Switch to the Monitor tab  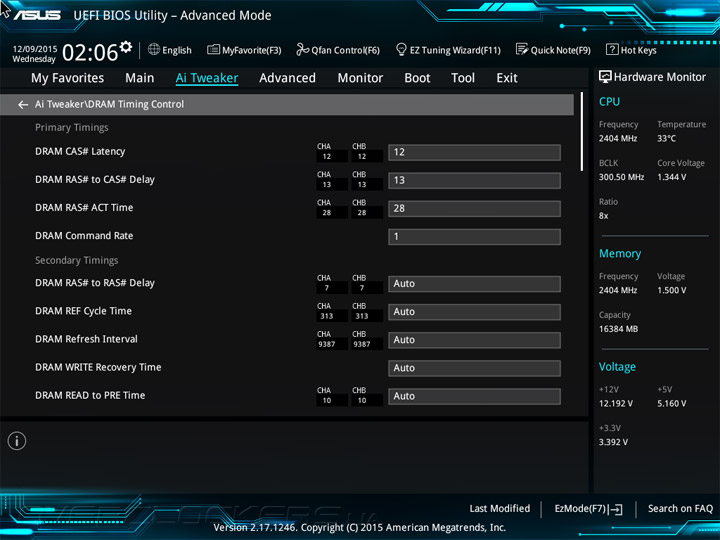(360, 78)
